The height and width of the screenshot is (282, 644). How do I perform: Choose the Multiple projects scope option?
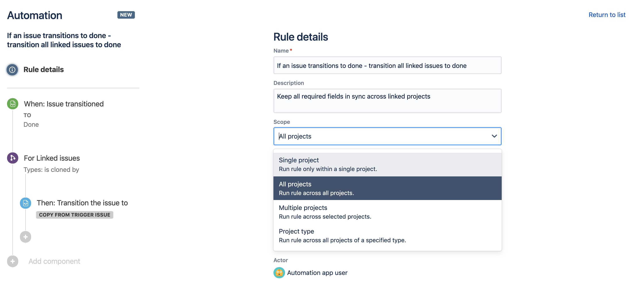coord(387,212)
